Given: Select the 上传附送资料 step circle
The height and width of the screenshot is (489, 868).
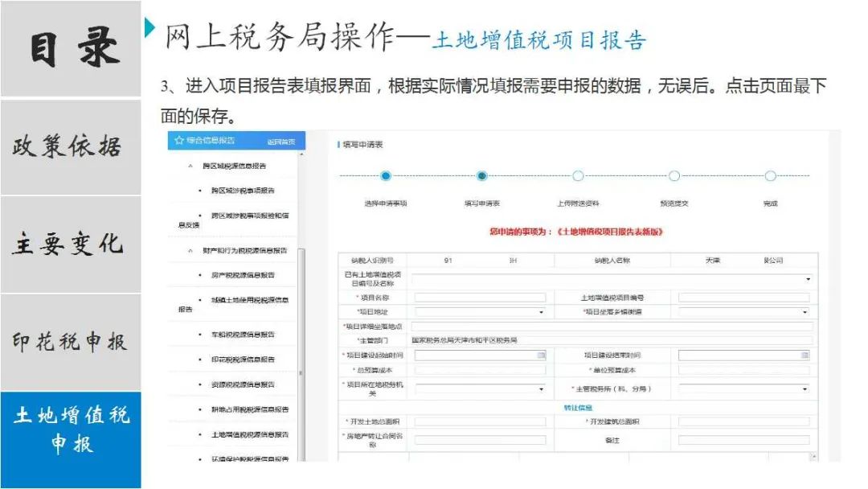Looking at the screenshot, I should 578,176.
